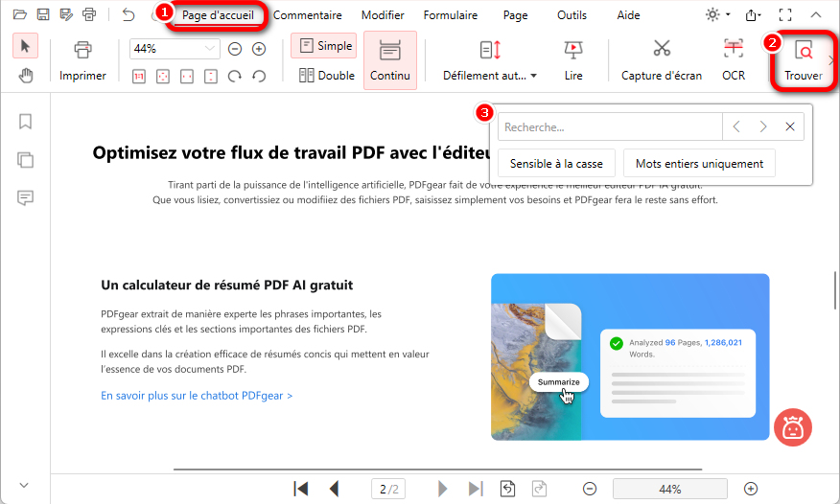This screenshot has width=840, height=504.
Task: Choose the fit width view icon
Action: click(x=186, y=77)
